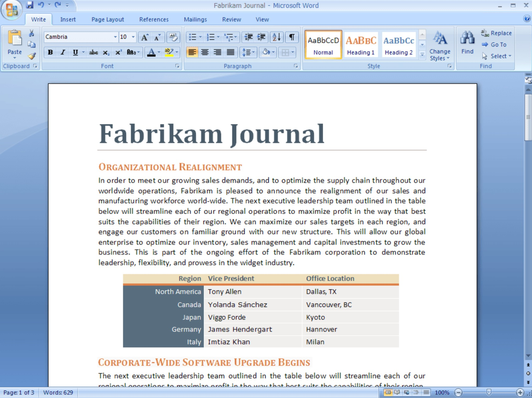Activate the Format Painter brush
Image resolution: width=532 pixels, height=398 pixels.
tap(32, 56)
